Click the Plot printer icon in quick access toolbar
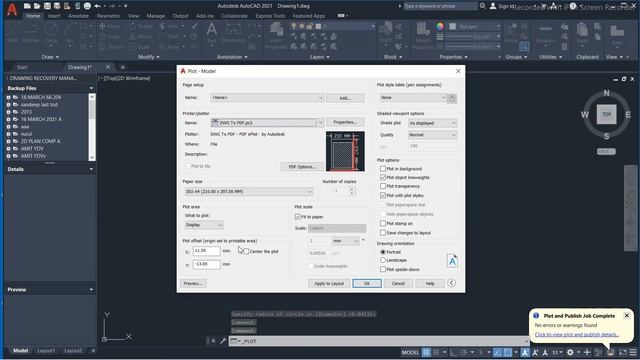The image size is (640, 360). click(x=87, y=6)
